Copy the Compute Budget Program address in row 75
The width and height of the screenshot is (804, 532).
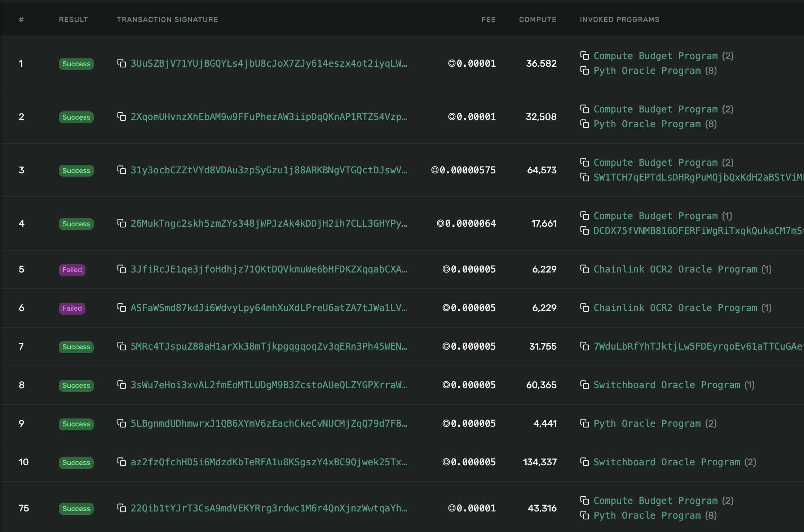[584, 500]
